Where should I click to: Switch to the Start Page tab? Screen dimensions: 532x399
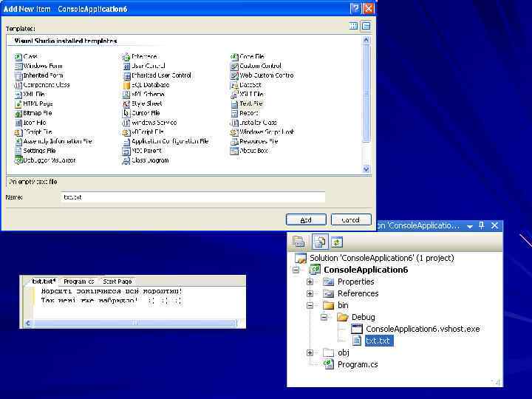click(117, 282)
